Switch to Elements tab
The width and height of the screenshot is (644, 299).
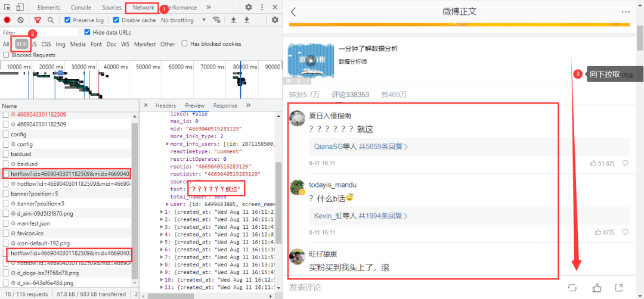(x=48, y=7)
